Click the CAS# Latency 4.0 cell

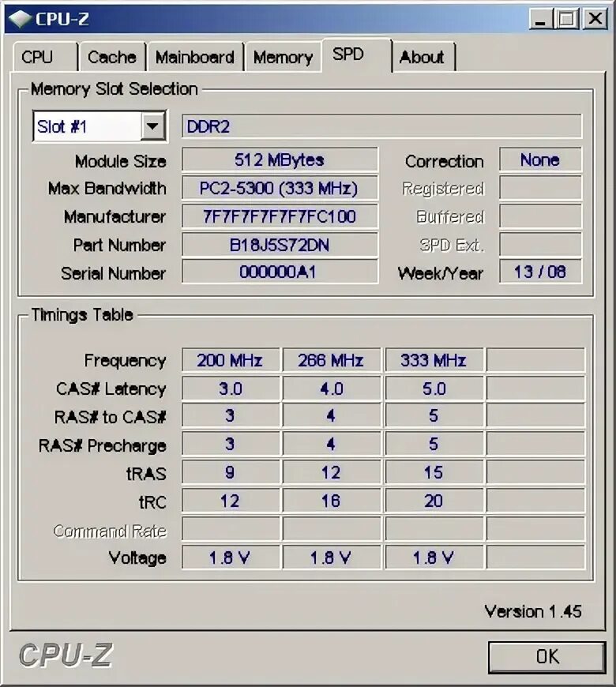coord(332,389)
